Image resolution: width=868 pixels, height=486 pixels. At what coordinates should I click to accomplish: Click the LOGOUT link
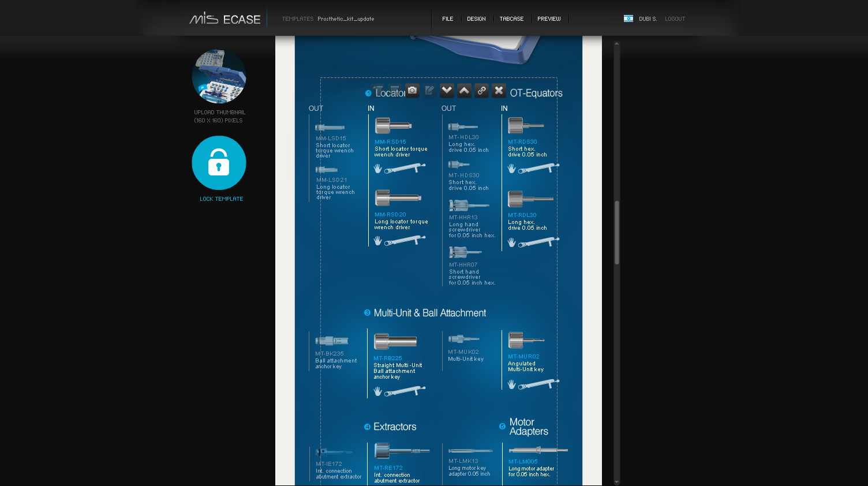675,19
